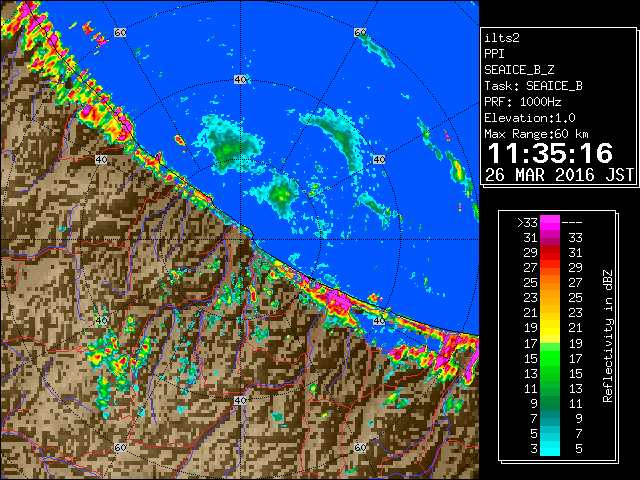Click the 40 range label due north
This screenshot has height=480, width=640.
pyautogui.click(x=240, y=80)
